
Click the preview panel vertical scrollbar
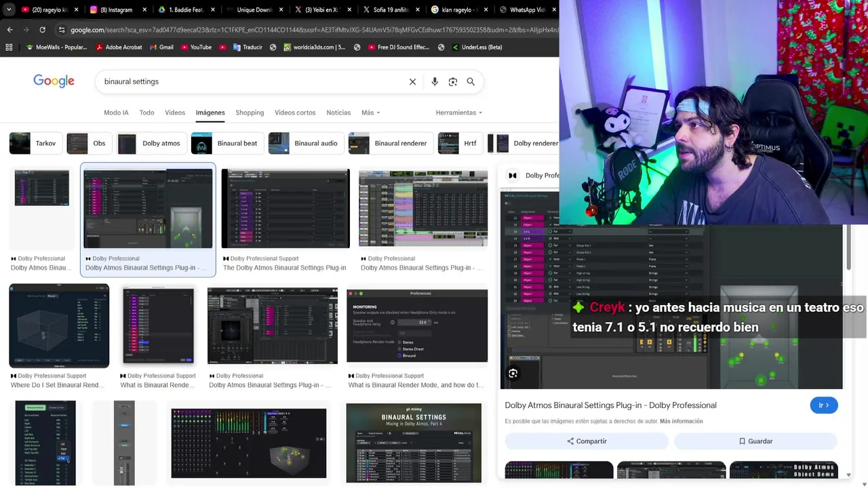click(x=848, y=247)
